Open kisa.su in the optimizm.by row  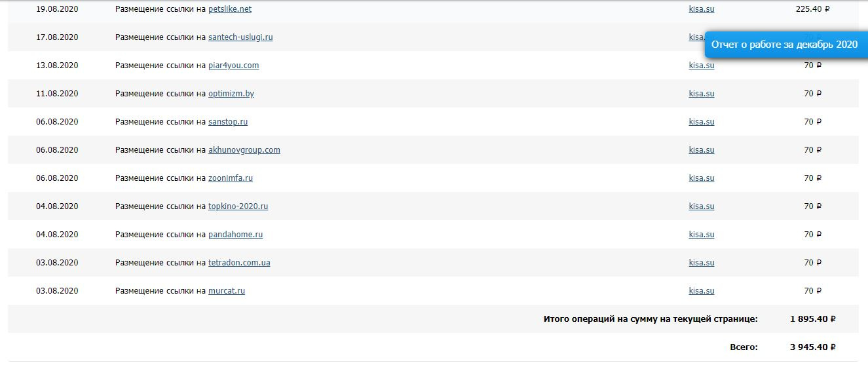coord(702,94)
